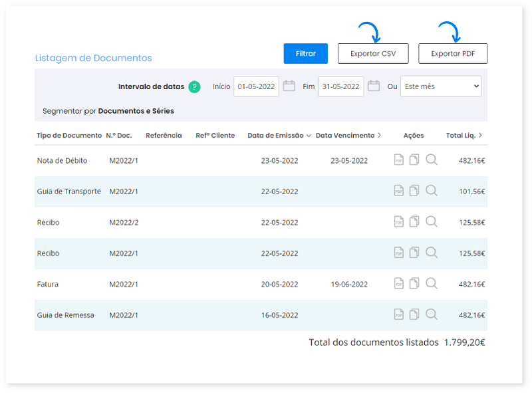The image size is (532, 393).
Task: Export the list with Exportar CSV
Action: click(372, 54)
